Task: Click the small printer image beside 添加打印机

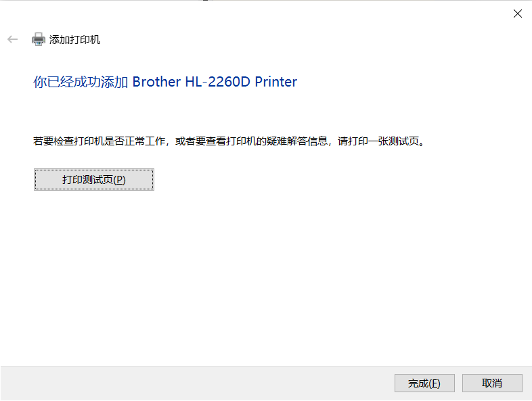Action: point(39,39)
